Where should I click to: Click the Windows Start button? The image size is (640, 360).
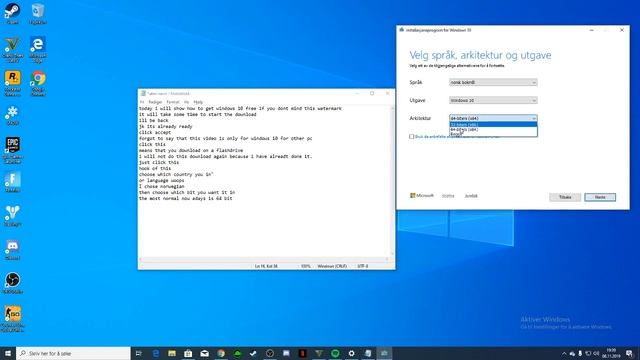[x=8, y=353]
